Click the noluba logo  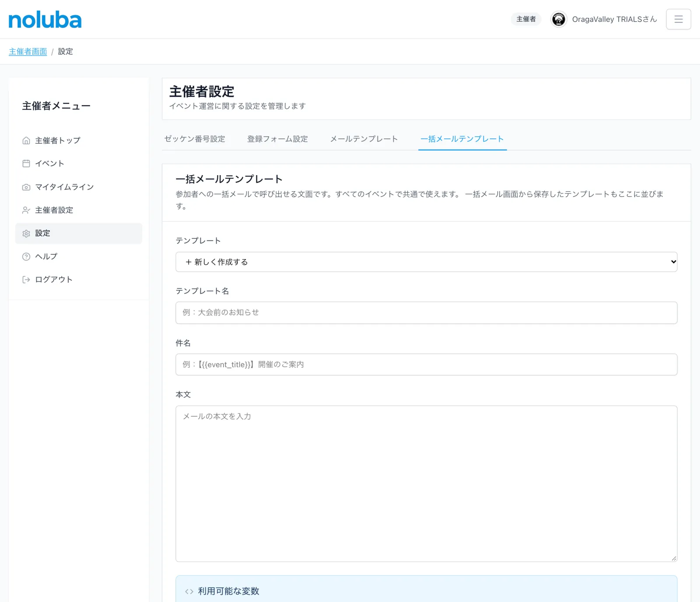coord(45,20)
